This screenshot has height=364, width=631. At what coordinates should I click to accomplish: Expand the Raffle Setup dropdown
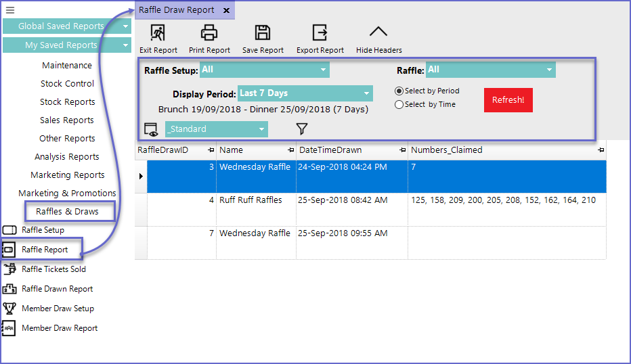pyautogui.click(x=323, y=70)
